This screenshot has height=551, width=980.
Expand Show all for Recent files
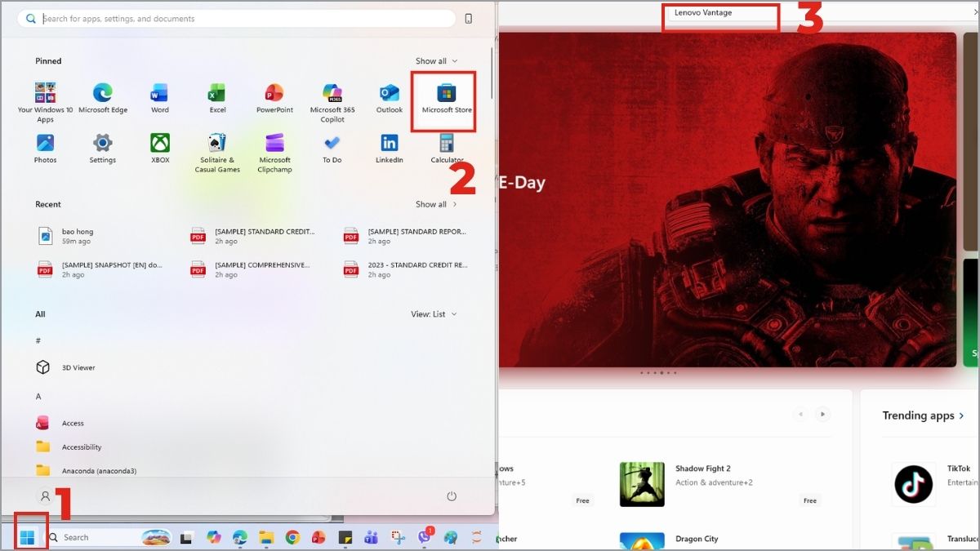[x=436, y=204]
